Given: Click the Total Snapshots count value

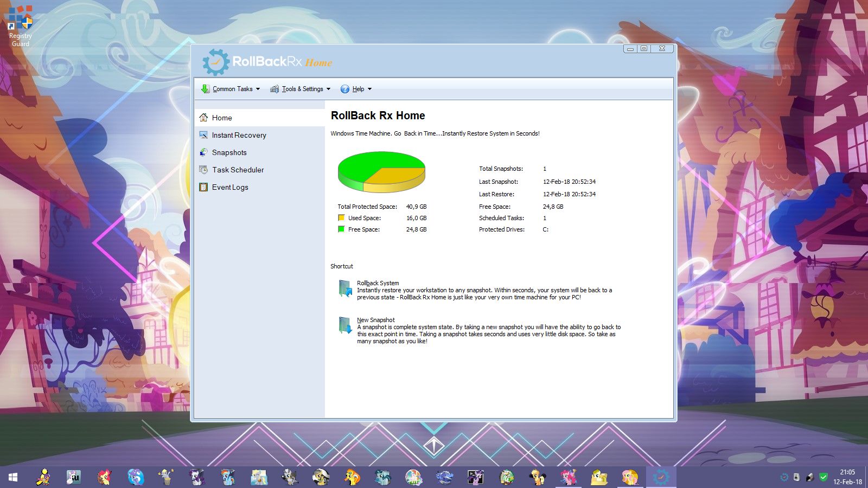Looking at the screenshot, I should 545,169.
